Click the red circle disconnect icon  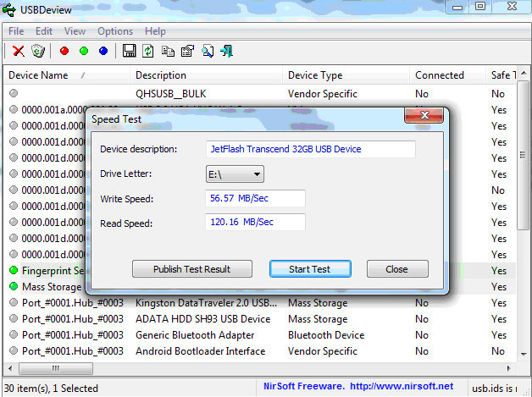(64, 51)
